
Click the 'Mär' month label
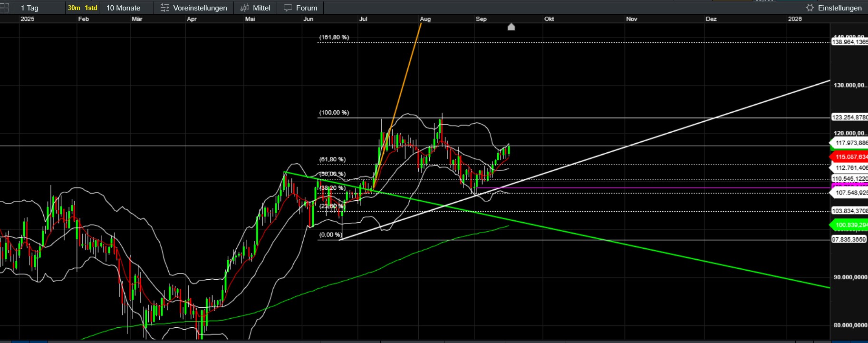pyautogui.click(x=137, y=19)
